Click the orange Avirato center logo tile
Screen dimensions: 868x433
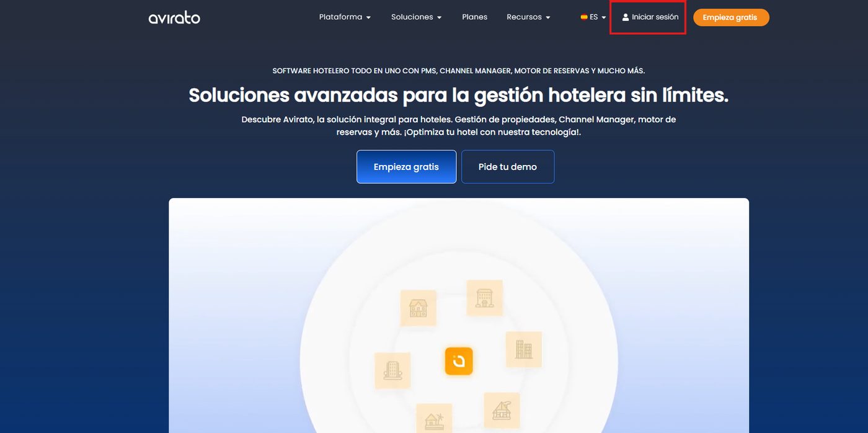point(459,361)
